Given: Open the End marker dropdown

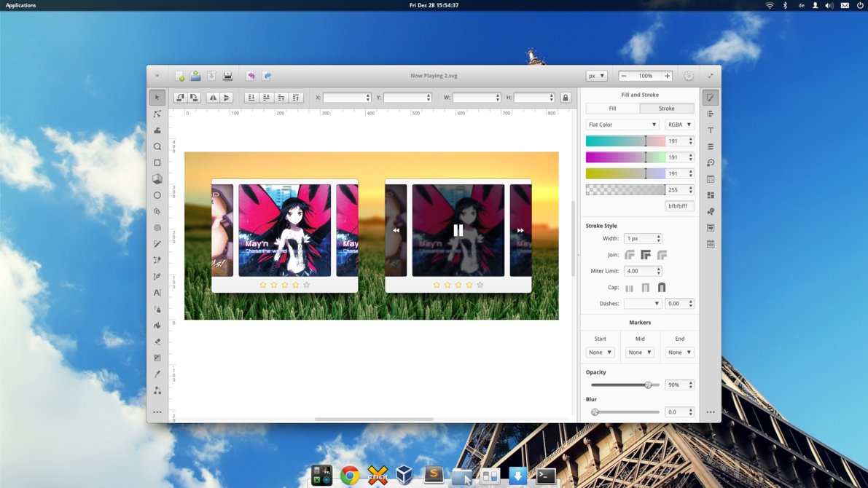Looking at the screenshot, I should (679, 352).
